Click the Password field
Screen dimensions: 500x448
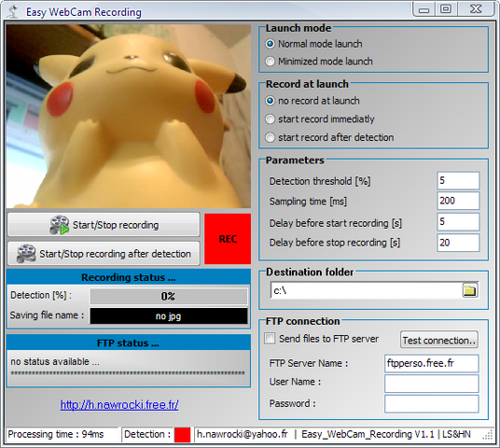tap(432, 403)
